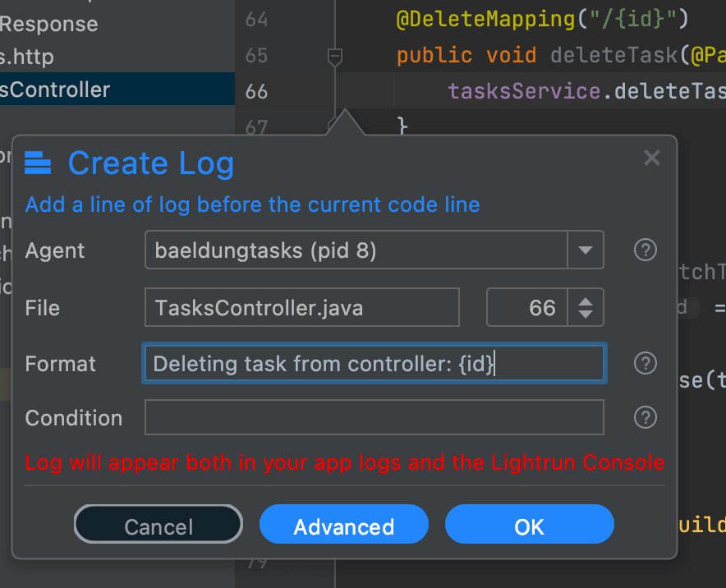Click the empty Condition input field
The height and width of the screenshot is (588, 726).
coord(374,417)
